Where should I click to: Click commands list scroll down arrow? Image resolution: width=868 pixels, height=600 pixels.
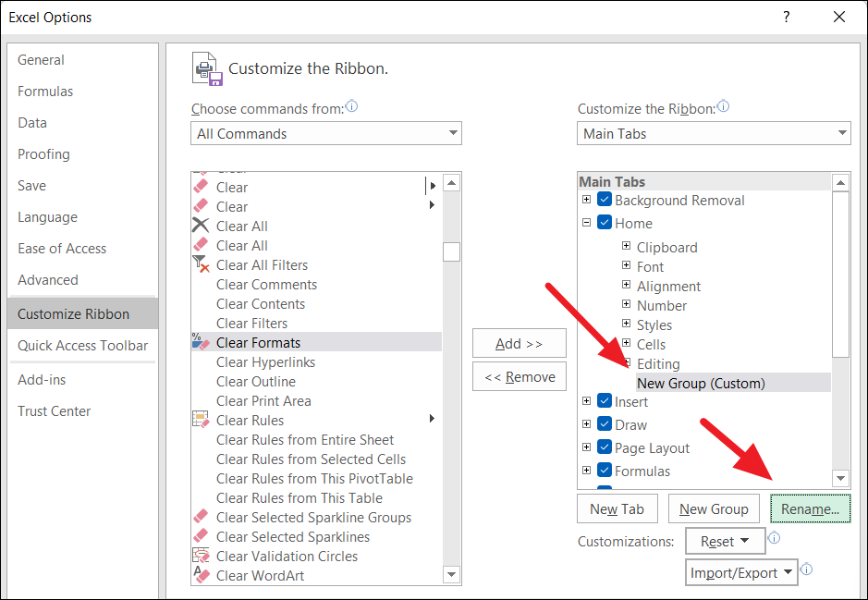tap(452, 575)
